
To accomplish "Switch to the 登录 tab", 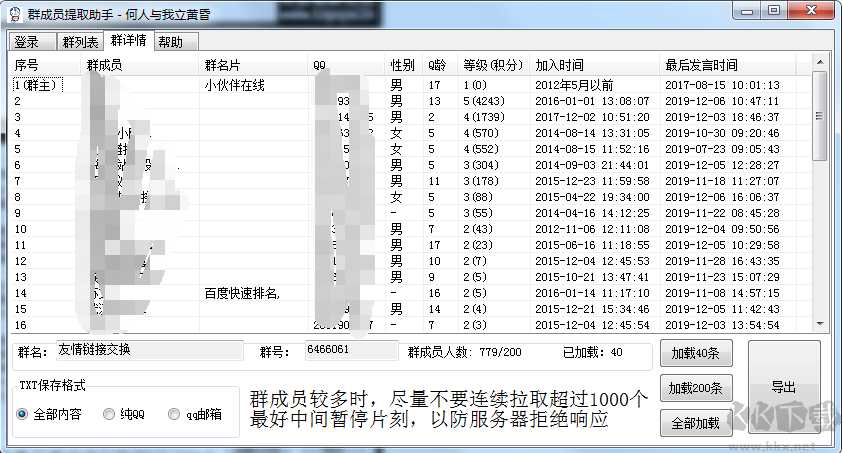I will pyautogui.click(x=27, y=42).
